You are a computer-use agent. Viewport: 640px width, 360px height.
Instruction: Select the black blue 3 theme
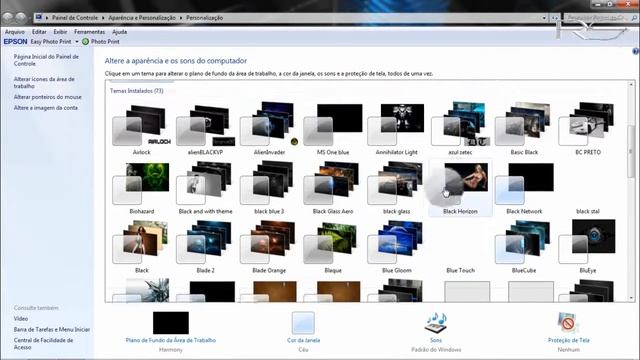[269, 189]
